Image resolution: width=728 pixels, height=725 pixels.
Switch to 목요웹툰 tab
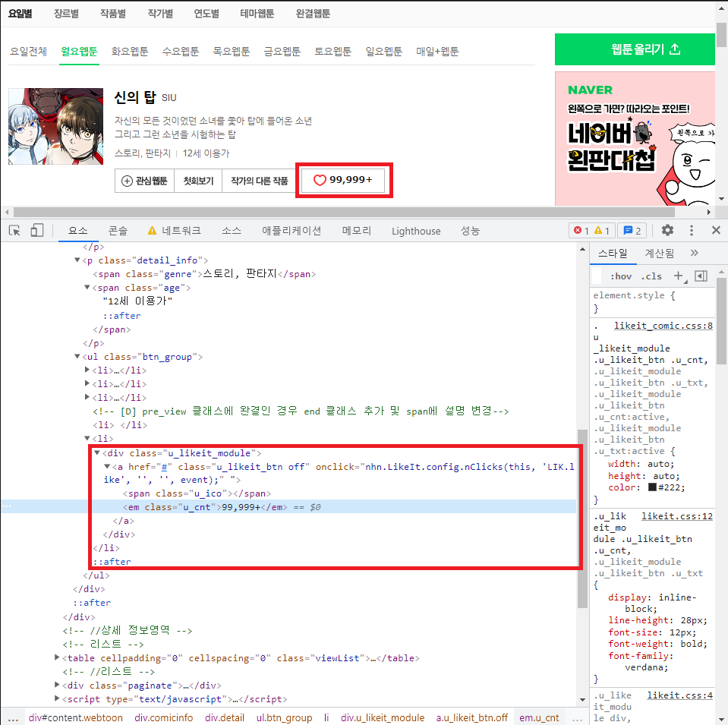(232, 51)
